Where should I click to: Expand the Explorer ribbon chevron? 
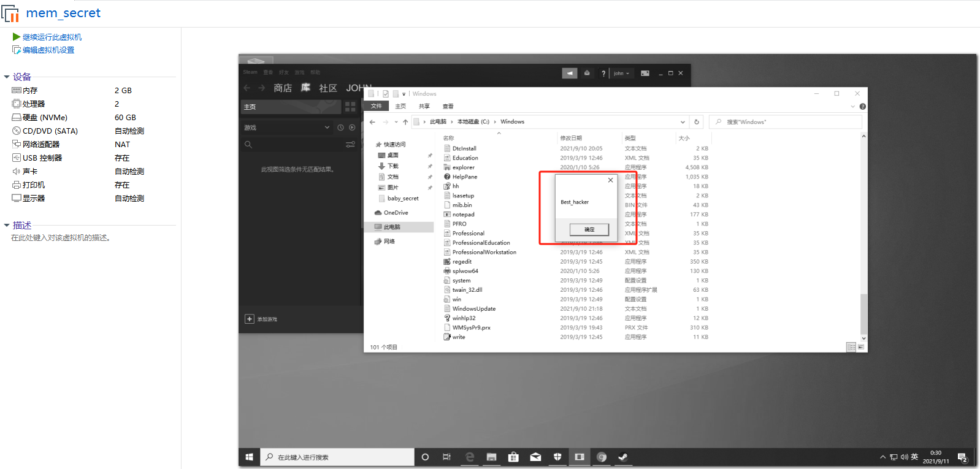pos(852,107)
